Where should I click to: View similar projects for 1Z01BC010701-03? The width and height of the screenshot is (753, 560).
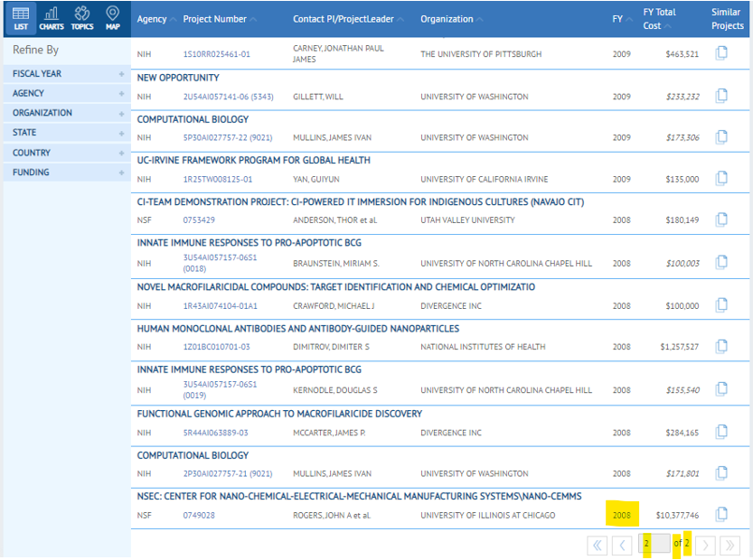[x=721, y=347]
